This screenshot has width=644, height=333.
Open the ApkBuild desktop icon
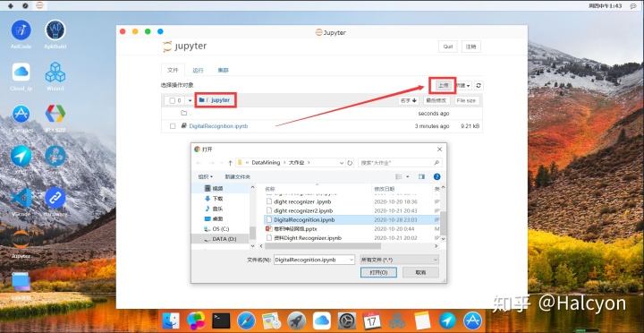pos(55,30)
